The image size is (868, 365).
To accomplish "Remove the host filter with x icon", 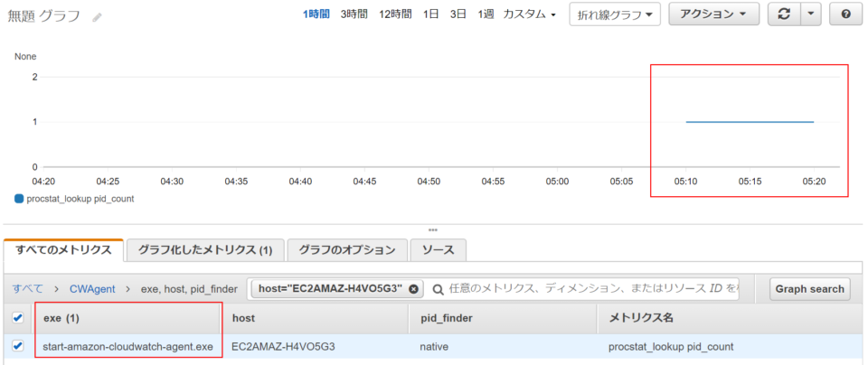I will point(413,289).
